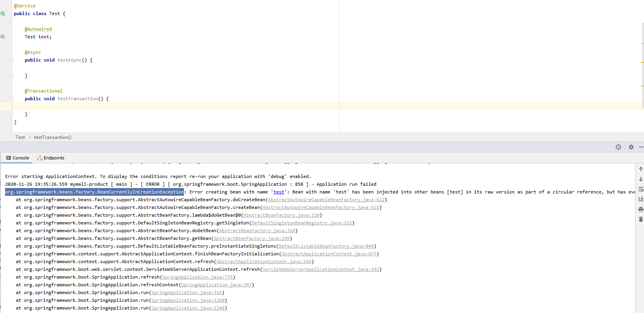This screenshot has width=644, height=313.
Task: Clear console with the trash icon
Action: pyautogui.click(x=641, y=219)
